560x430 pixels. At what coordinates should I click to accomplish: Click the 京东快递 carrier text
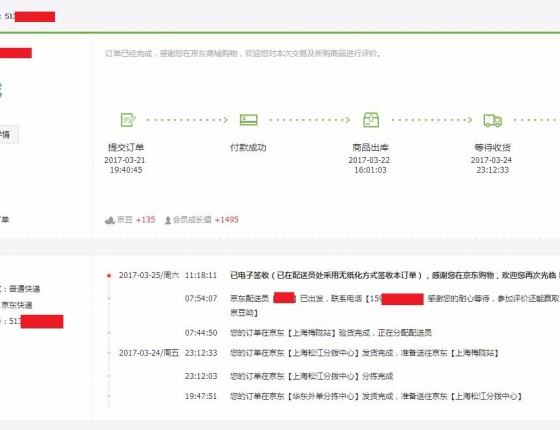tap(17, 305)
